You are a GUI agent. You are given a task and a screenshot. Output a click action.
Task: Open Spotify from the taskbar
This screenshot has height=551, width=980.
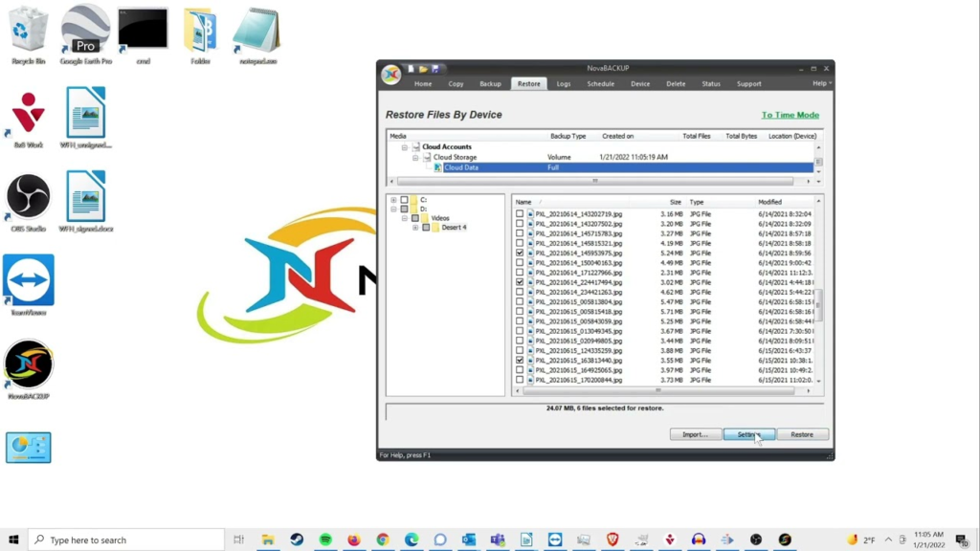tap(325, 540)
